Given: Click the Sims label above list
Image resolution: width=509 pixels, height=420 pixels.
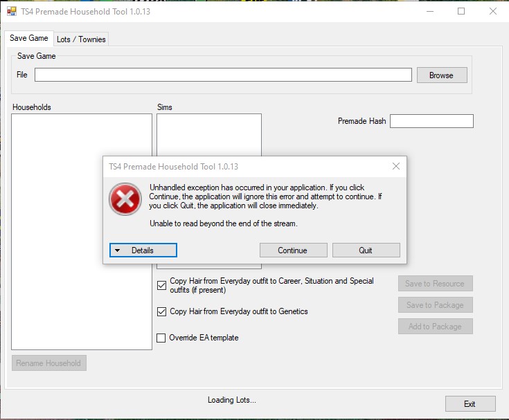Looking at the screenshot, I should (x=164, y=107).
